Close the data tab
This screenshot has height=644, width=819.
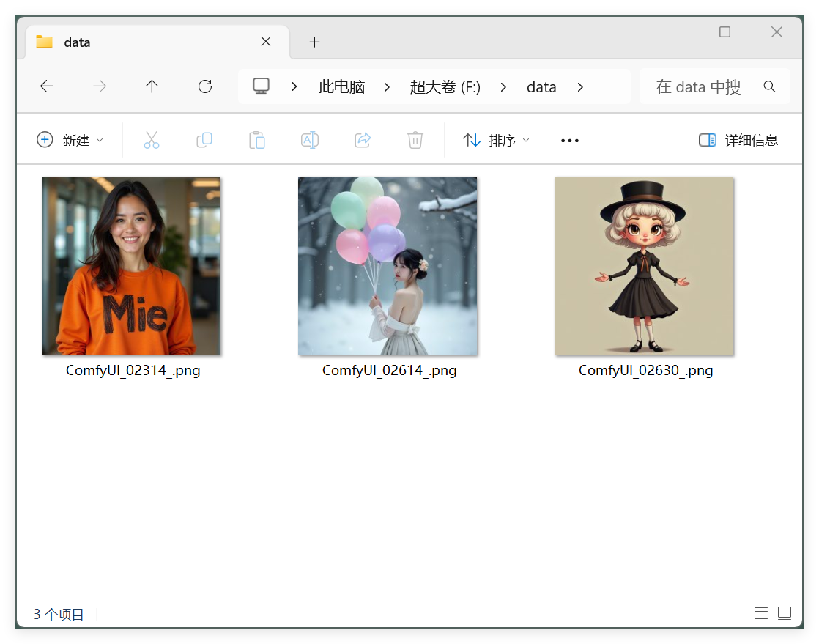(266, 42)
